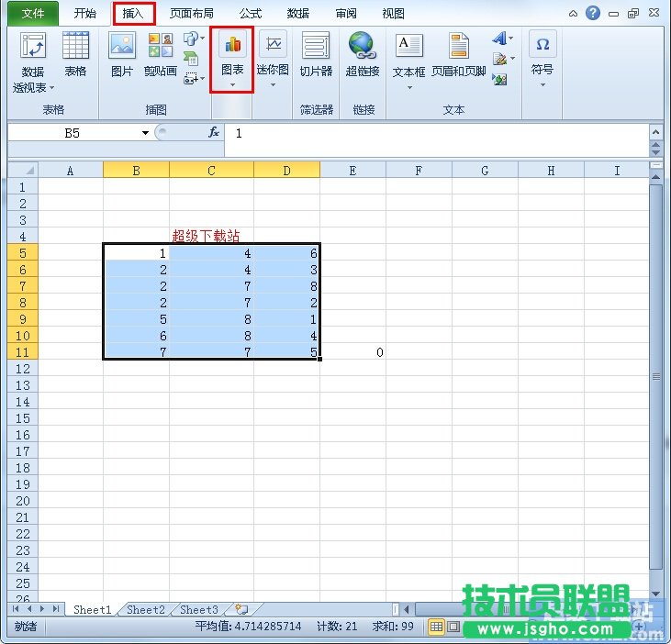Switch to Normal view in status bar
The height and width of the screenshot is (644, 671).
pyautogui.click(x=436, y=627)
